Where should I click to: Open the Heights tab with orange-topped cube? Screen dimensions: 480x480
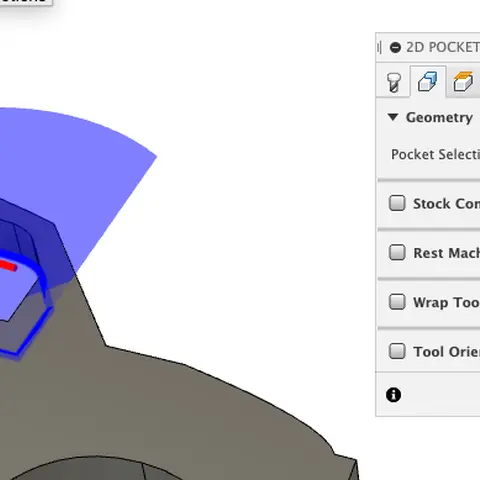click(463, 82)
